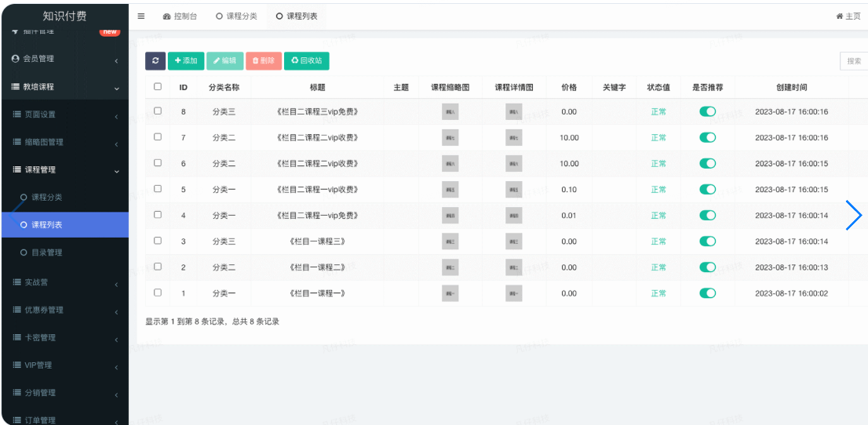Click the red 删除 button

pyautogui.click(x=264, y=60)
